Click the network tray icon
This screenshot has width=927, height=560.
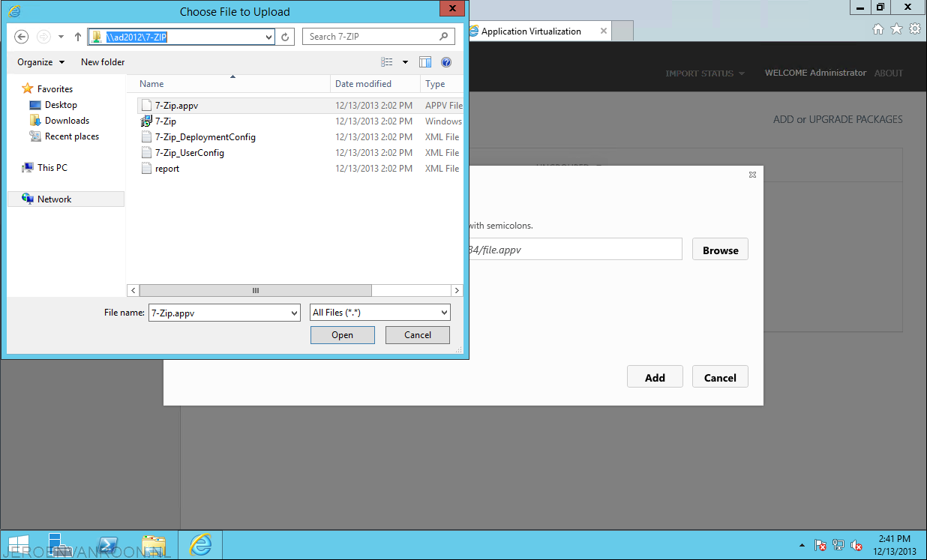(838, 546)
